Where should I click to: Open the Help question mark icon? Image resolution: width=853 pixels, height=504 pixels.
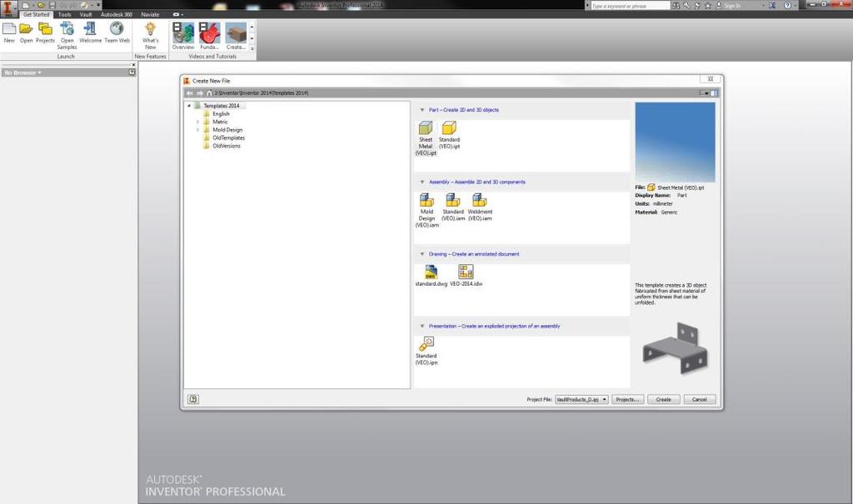pyautogui.click(x=787, y=6)
